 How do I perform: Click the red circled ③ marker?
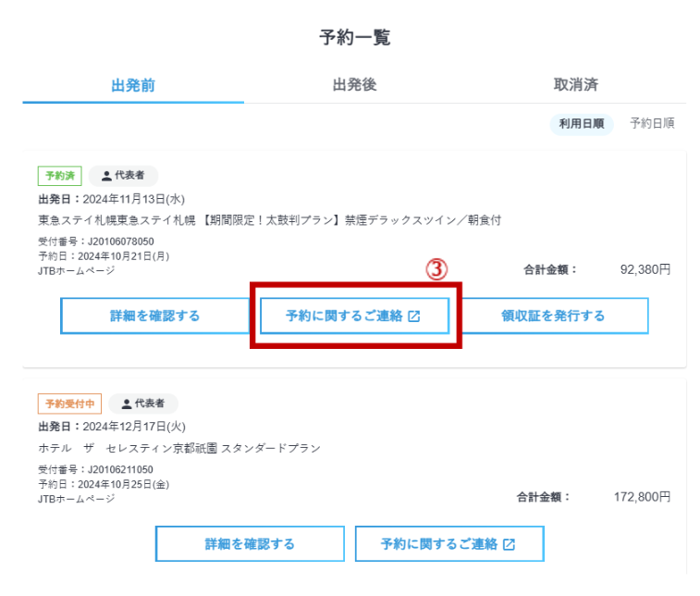click(x=436, y=269)
